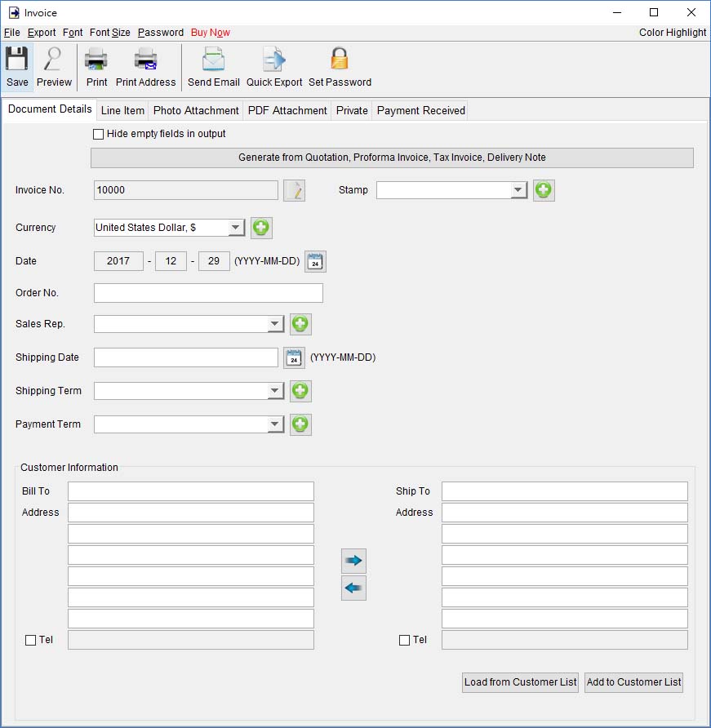Open Preview with the magnifier icon
The width and height of the screenshot is (711, 728).
coord(54,67)
